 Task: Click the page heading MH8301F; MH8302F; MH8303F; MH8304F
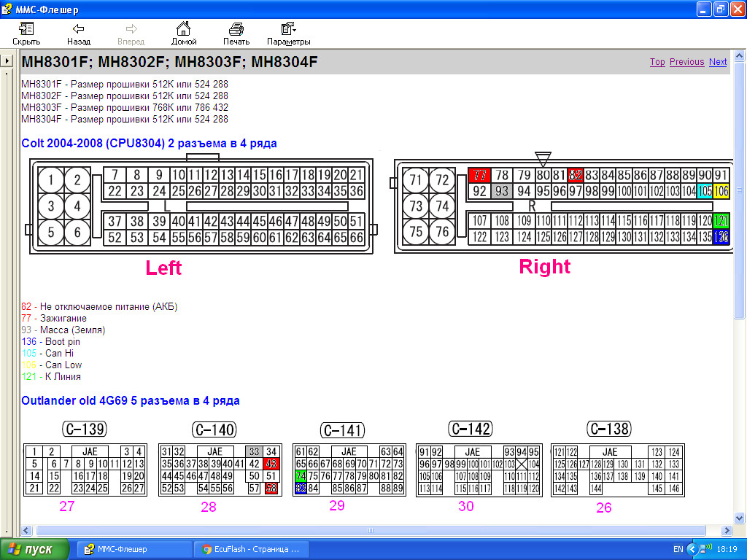tap(169, 62)
